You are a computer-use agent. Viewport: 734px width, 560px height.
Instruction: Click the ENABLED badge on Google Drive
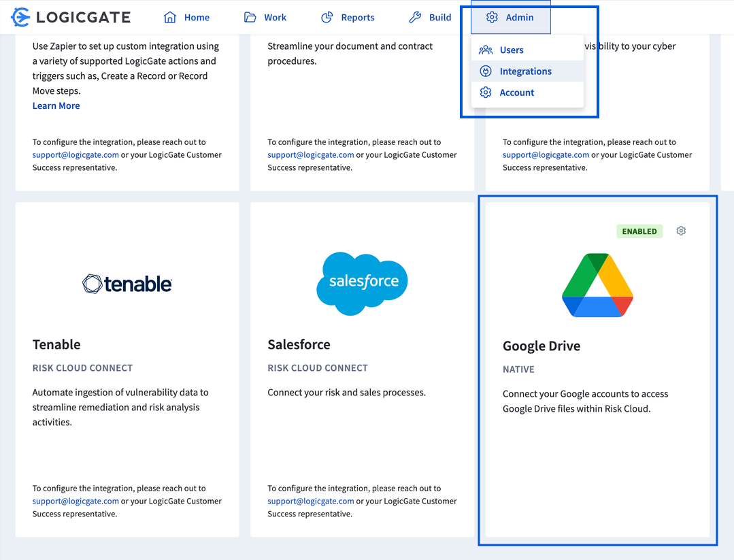point(639,231)
